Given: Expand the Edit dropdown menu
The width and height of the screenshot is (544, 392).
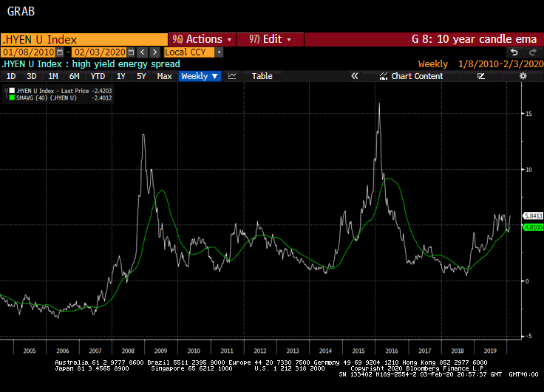Looking at the screenshot, I should tap(270, 39).
